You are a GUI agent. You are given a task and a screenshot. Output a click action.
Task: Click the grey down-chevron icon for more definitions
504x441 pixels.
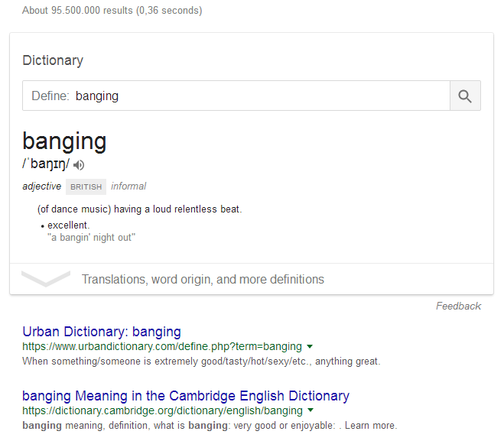click(46, 279)
